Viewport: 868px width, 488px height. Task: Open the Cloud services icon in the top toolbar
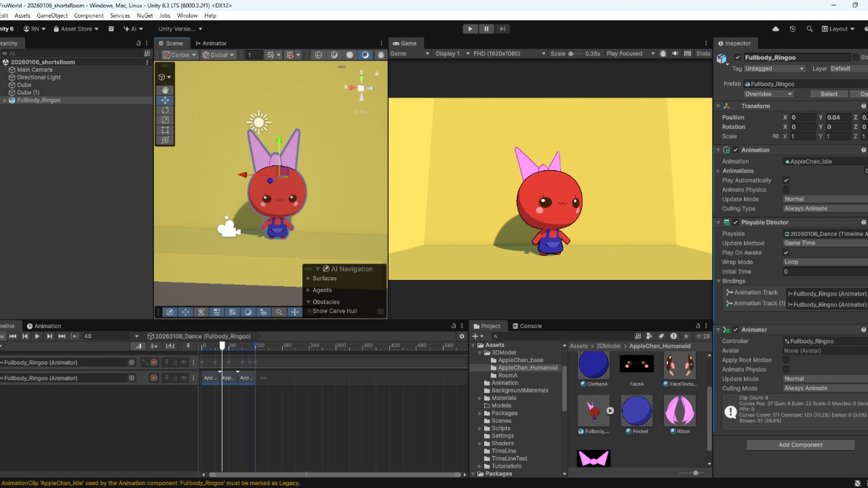[776, 28]
